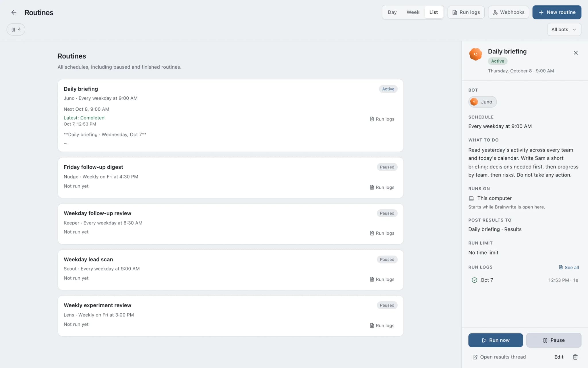The image size is (588, 368).
Task: Delete the Daily briefing routine via trash icon
Action: tap(575, 357)
